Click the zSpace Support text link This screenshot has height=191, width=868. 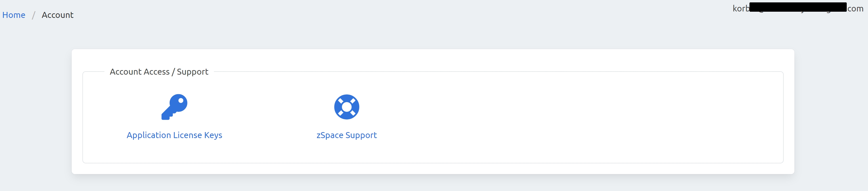346,135
